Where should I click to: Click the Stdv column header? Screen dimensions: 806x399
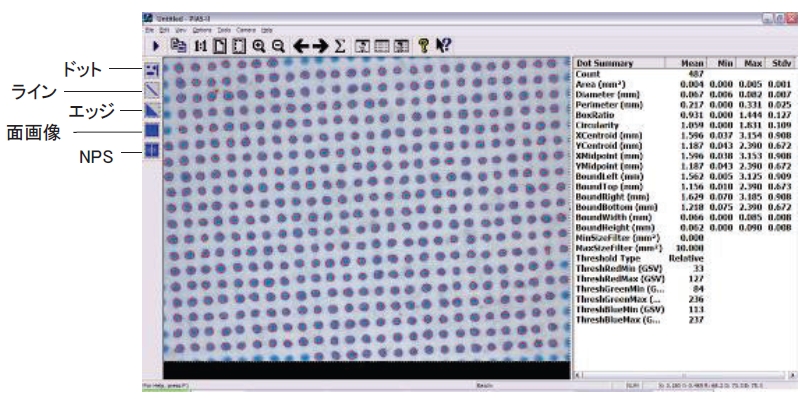(x=781, y=64)
